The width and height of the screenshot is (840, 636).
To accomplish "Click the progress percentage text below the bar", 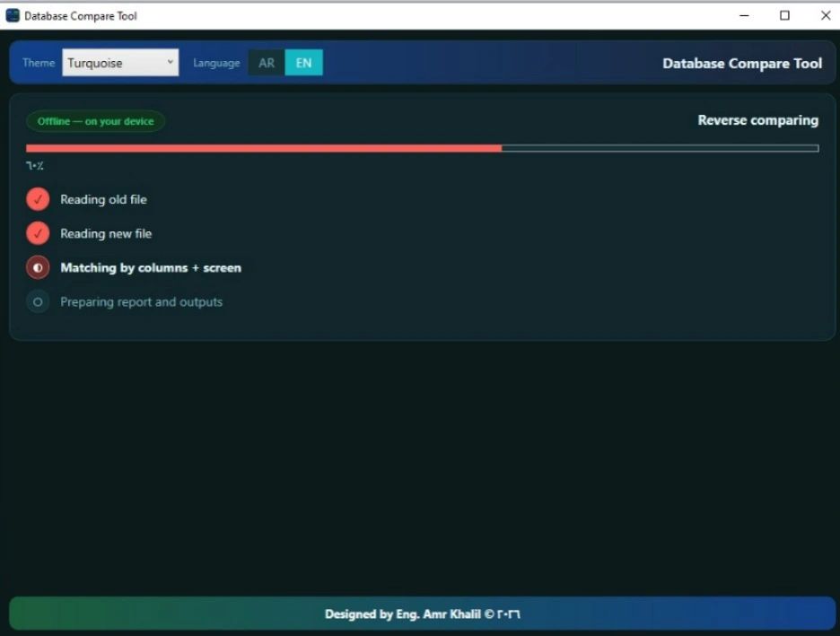I will click(x=35, y=166).
